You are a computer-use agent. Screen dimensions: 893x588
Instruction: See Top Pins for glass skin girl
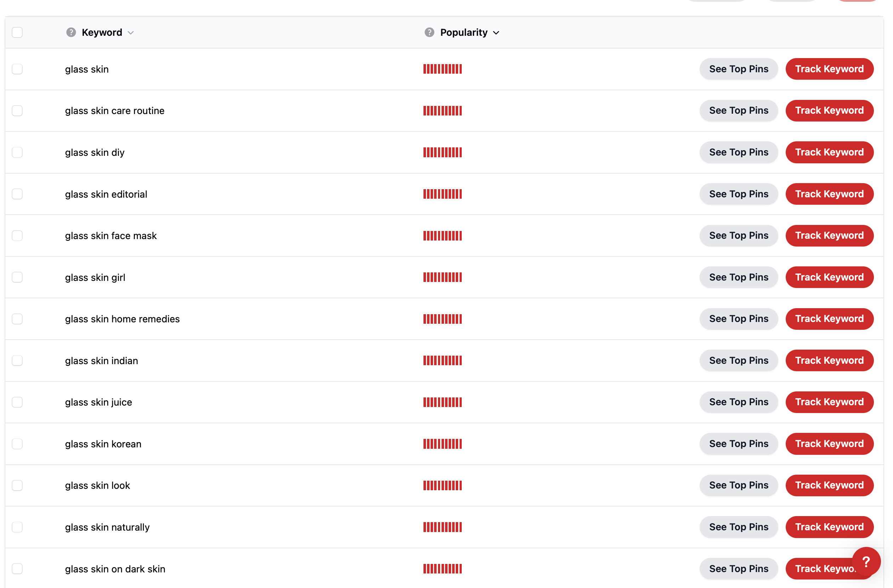click(738, 277)
